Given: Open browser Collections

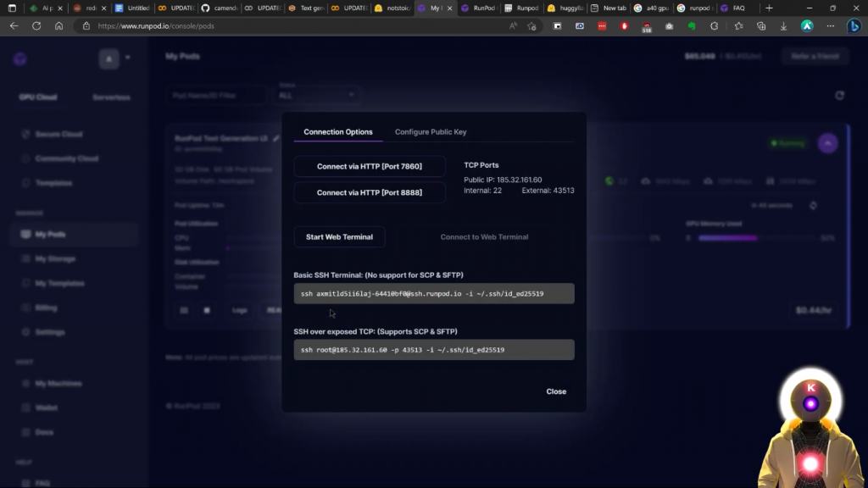Looking at the screenshot, I should point(761,26).
